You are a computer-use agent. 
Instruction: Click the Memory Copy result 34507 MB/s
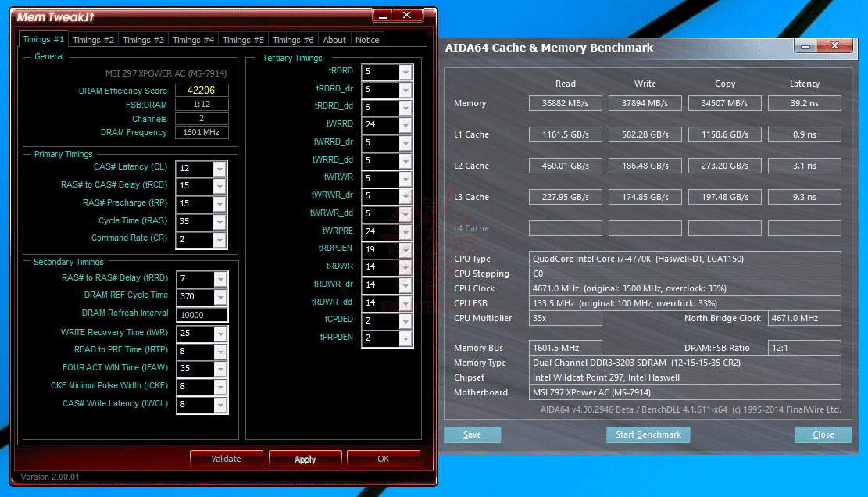click(x=724, y=103)
